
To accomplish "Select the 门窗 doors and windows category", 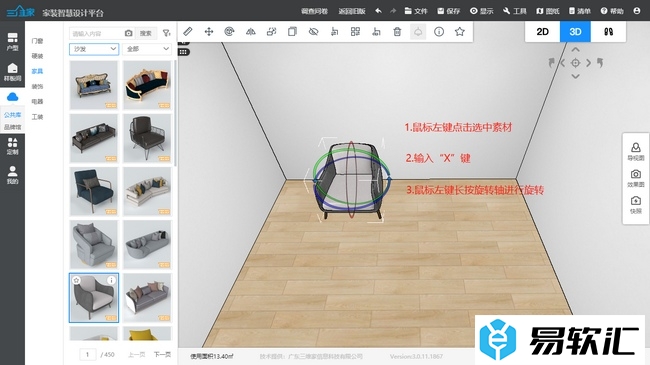I will pos(37,41).
